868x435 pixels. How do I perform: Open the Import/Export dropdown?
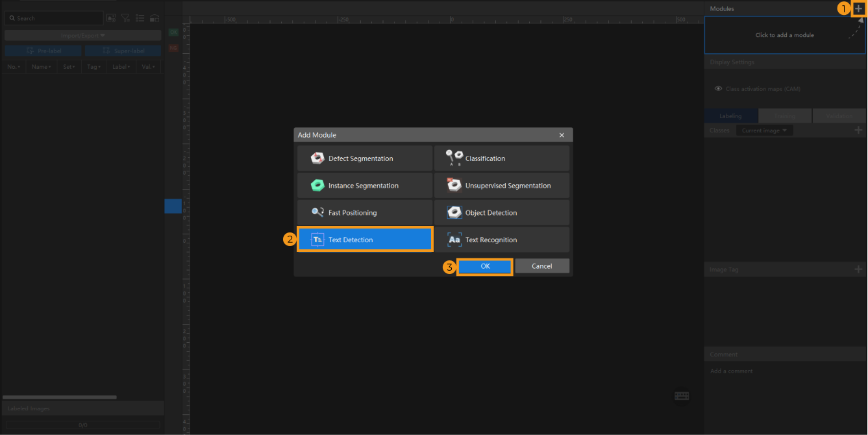[x=83, y=35]
